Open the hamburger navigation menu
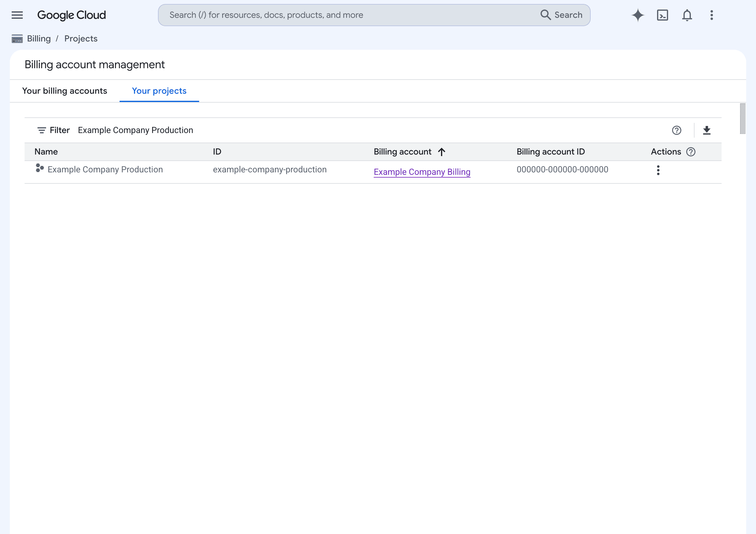 point(17,15)
